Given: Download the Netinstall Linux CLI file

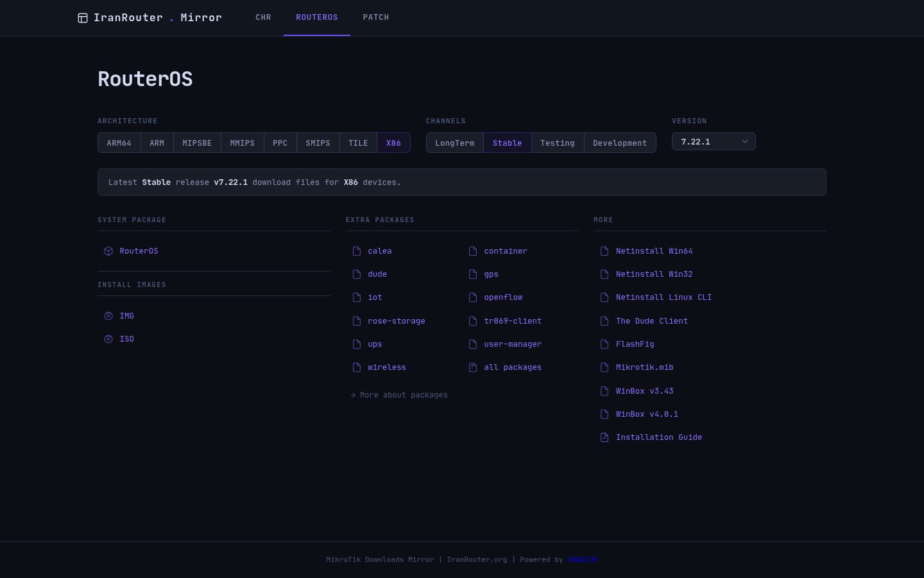Looking at the screenshot, I should [x=663, y=297].
